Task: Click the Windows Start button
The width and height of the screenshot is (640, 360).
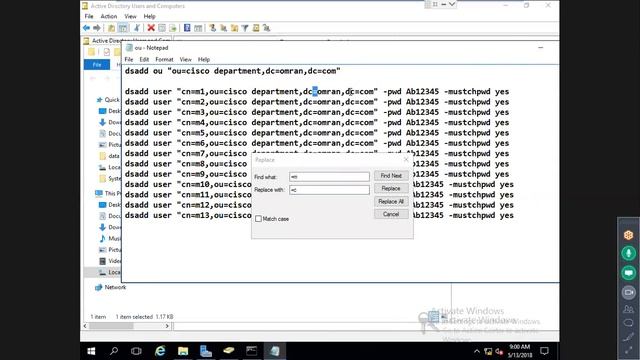Action: point(91,351)
